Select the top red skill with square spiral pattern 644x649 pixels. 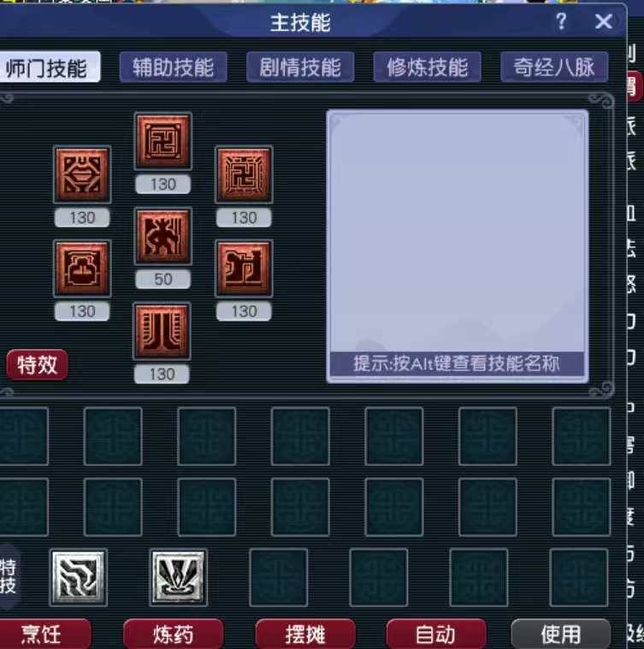(x=163, y=141)
